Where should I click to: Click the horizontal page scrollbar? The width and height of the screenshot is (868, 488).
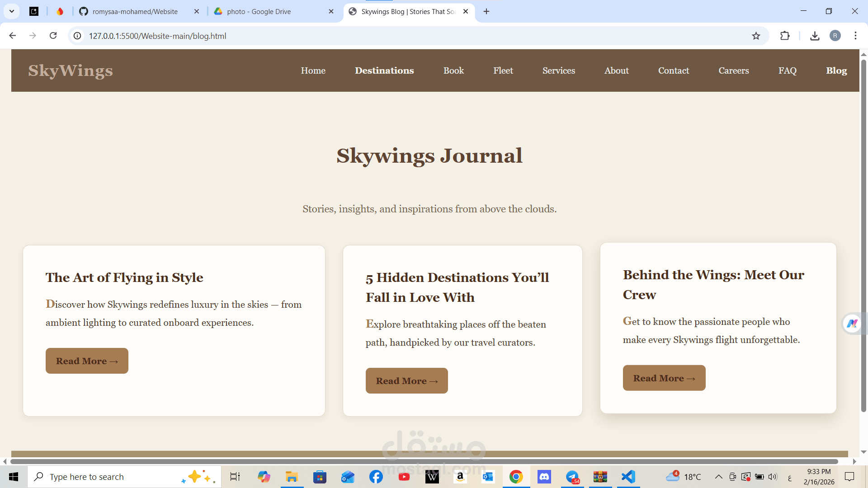[424, 461]
